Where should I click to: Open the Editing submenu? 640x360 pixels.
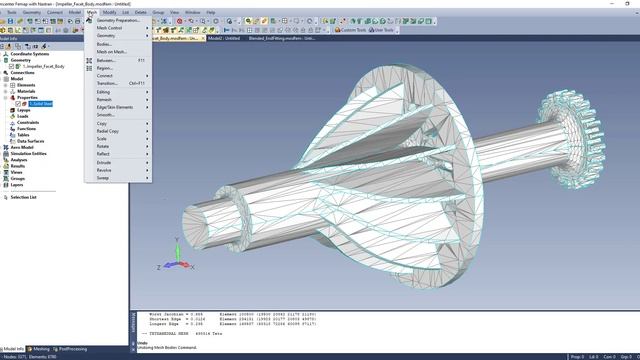coord(118,92)
